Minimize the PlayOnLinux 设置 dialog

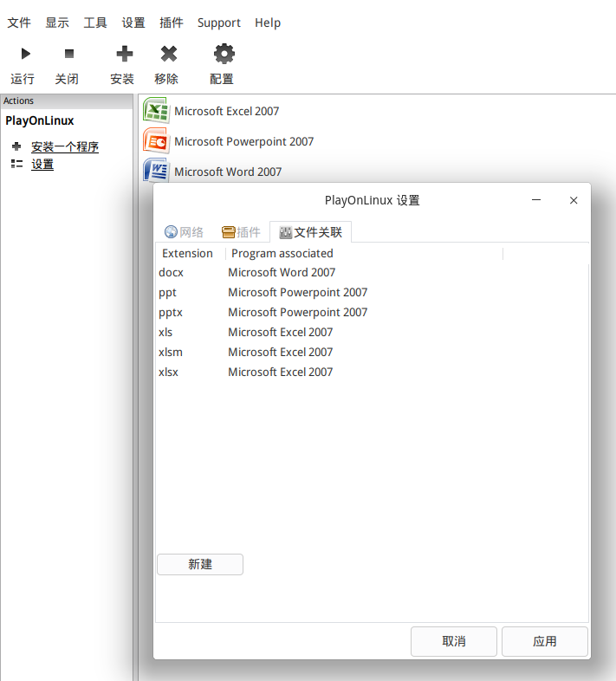tap(536, 200)
